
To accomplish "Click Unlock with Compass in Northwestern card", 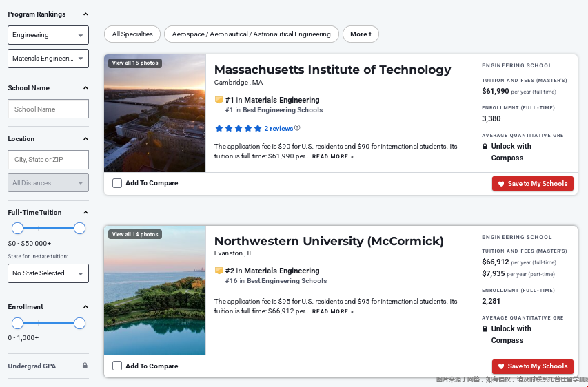I will tap(511, 335).
